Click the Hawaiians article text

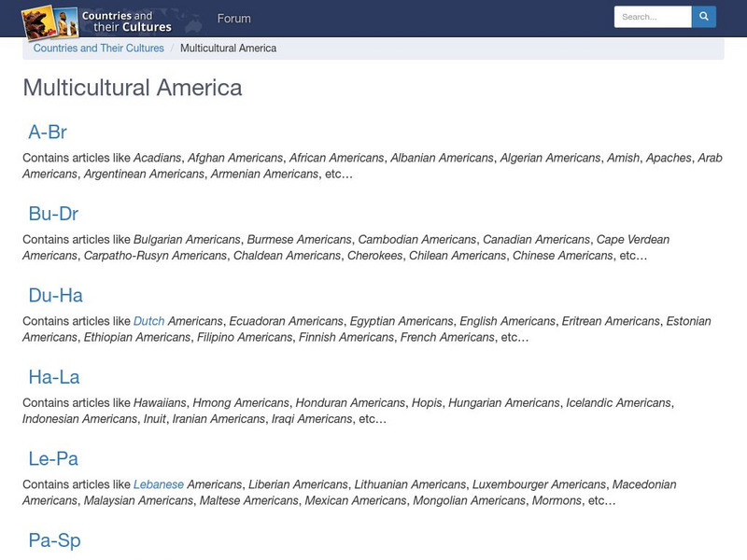click(160, 403)
